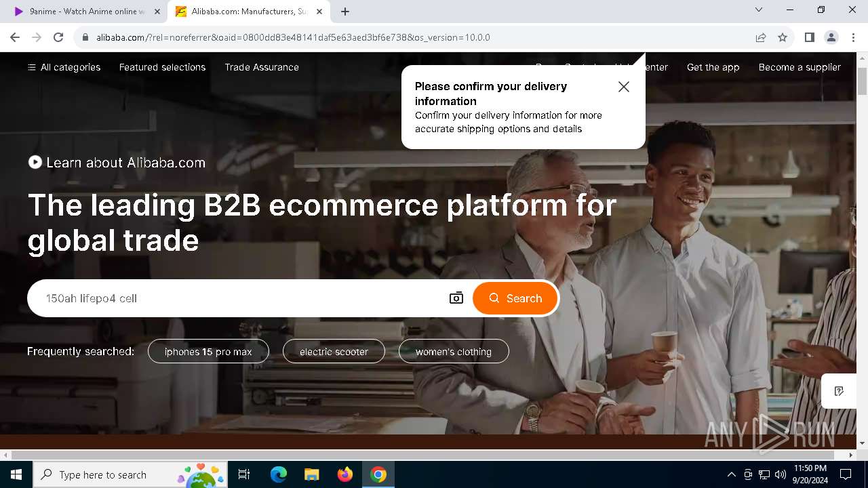868x488 pixels.
Task: Launch Firefox from the taskbar
Action: pyautogui.click(x=345, y=474)
